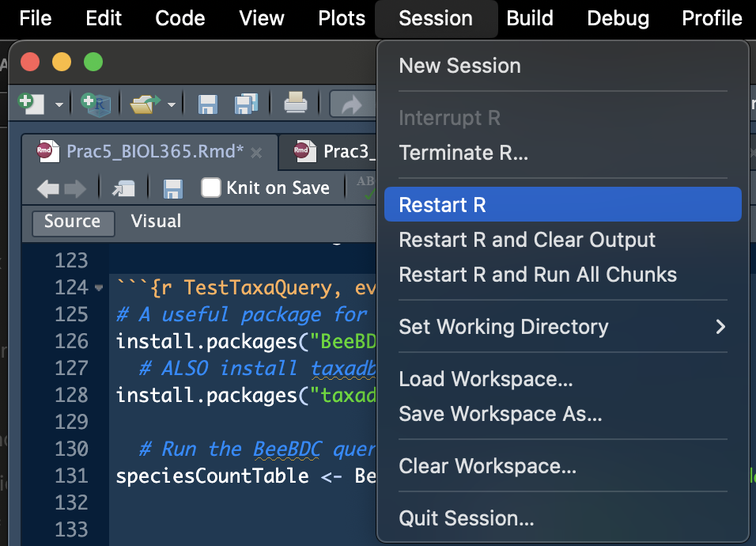
Task: Choose Save Workspace As... entry
Action: pos(563,414)
